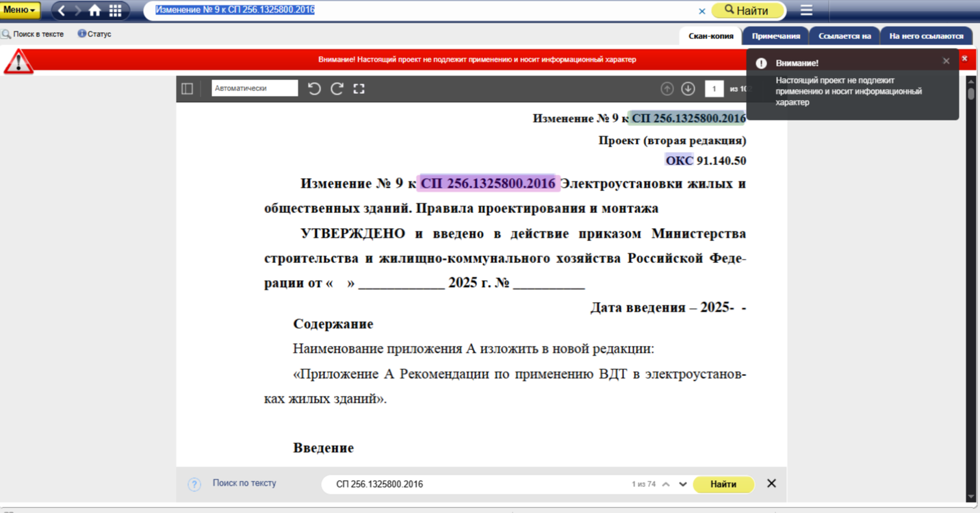Jump to previous search match
The height and width of the screenshot is (513, 980).
click(x=667, y=484)
